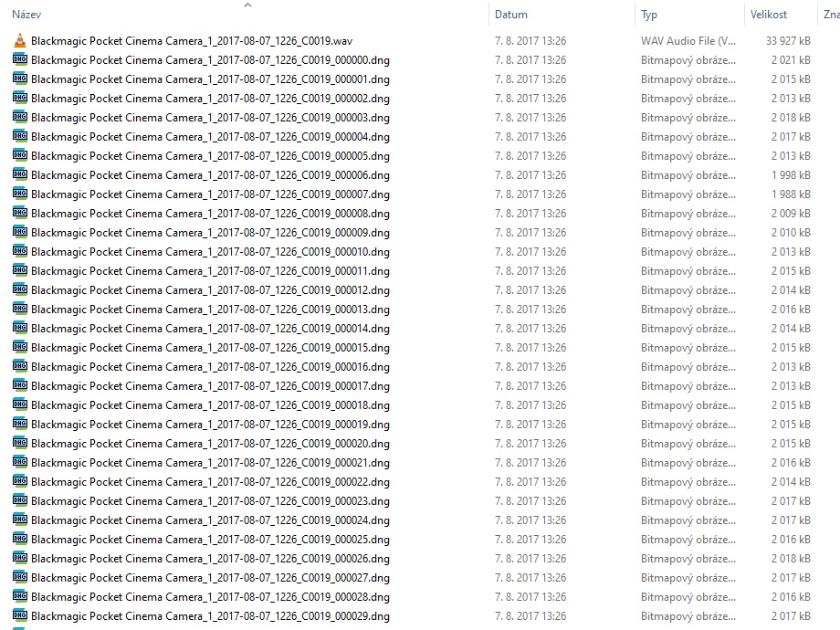
Task: Select file name ending in C0019_000007.dng
Action: point(210,194)
